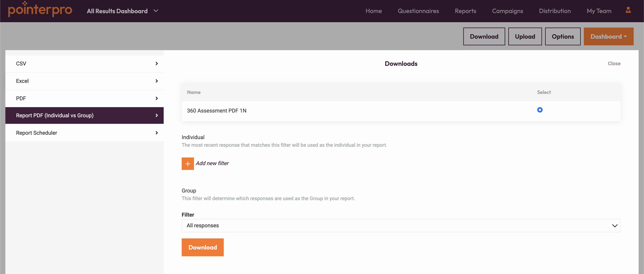
Task: Click the Upload button
Action: point(525,36)
